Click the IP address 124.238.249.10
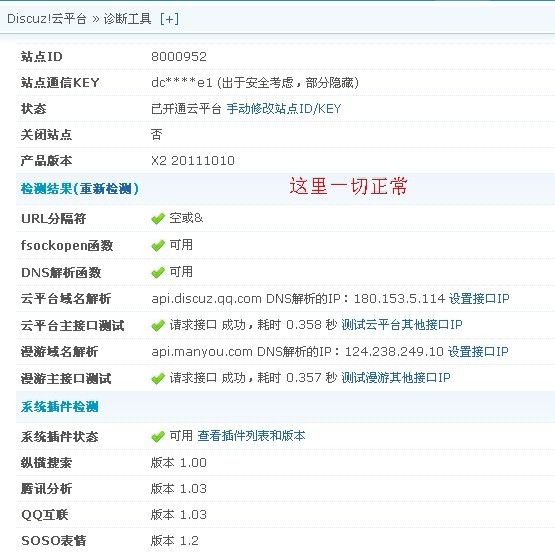The width and height of the screenshot is (555, 557). (x=394, y=352)
